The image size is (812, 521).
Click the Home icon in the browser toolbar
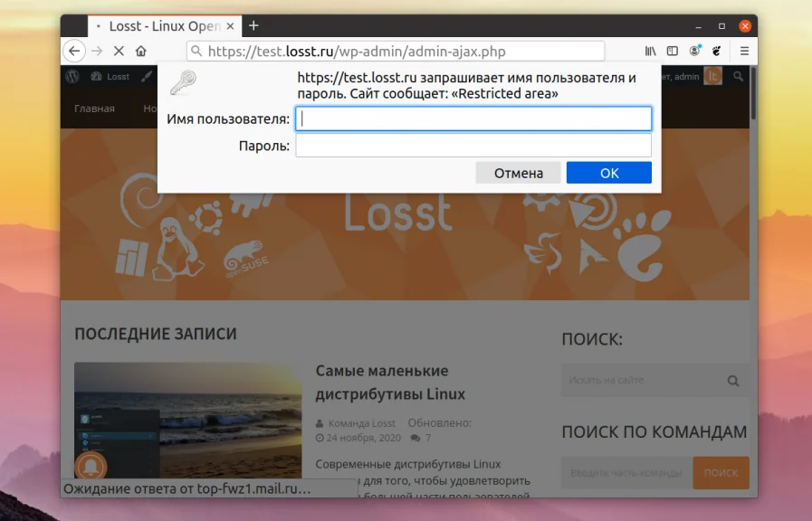[x=140, y=51]
